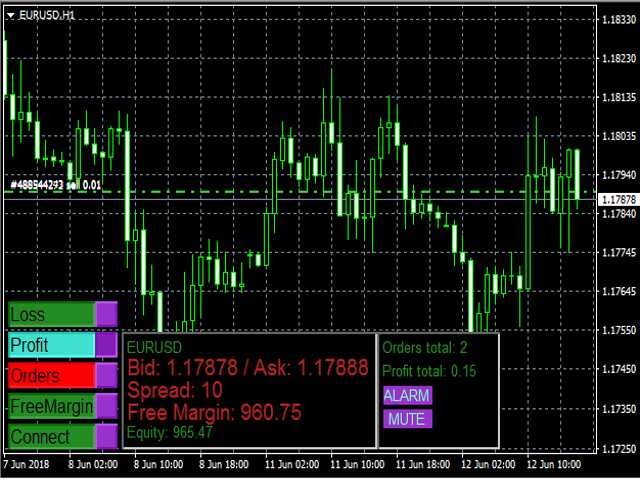640x480 pixels.
Task: Click the EURUSD,H1 chart title
Action: click(x=47, y=16)
